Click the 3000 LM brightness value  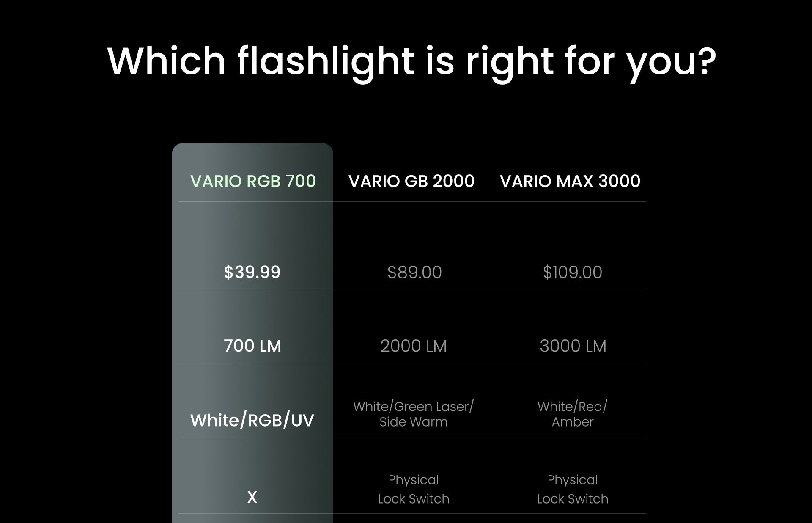coord(573,346)
